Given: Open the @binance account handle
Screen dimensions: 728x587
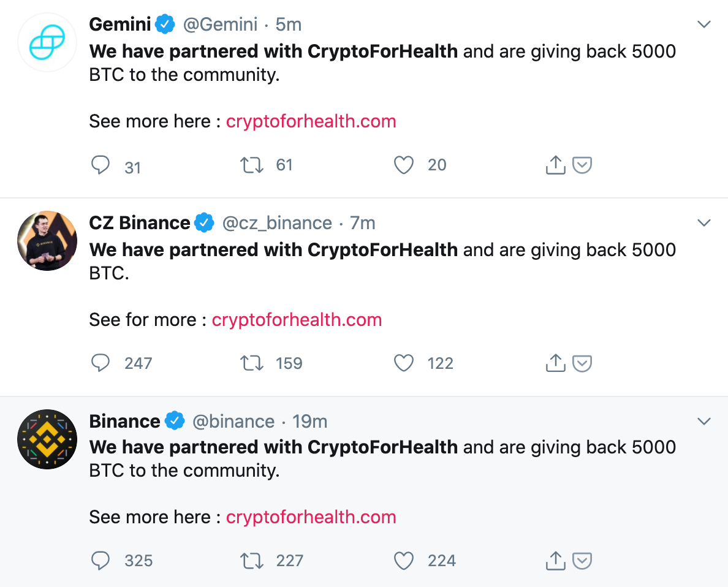Looking at the screenshot, I should point(233,422).
